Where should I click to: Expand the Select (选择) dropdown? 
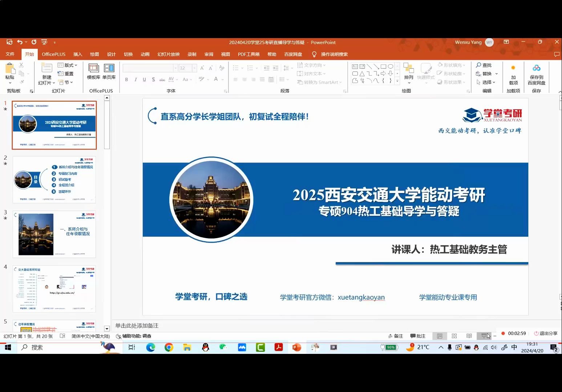486,82
